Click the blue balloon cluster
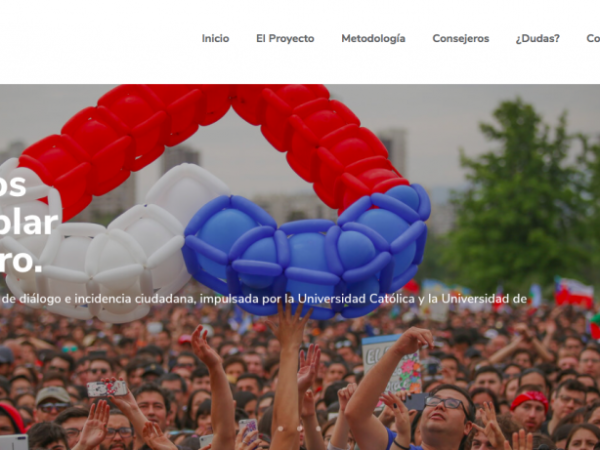The image size is (600, 450). tap(306, 253)
